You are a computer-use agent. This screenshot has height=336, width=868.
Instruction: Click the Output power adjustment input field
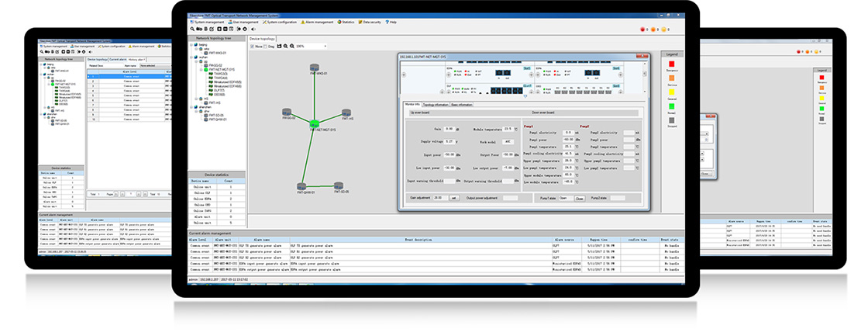click(x=511, y=198)
